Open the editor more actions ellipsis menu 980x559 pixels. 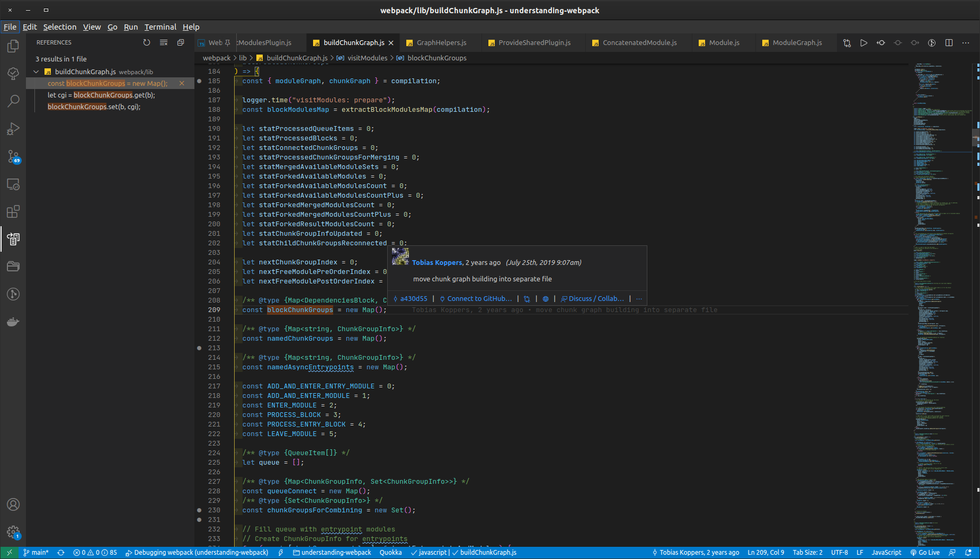coord(966,43)
